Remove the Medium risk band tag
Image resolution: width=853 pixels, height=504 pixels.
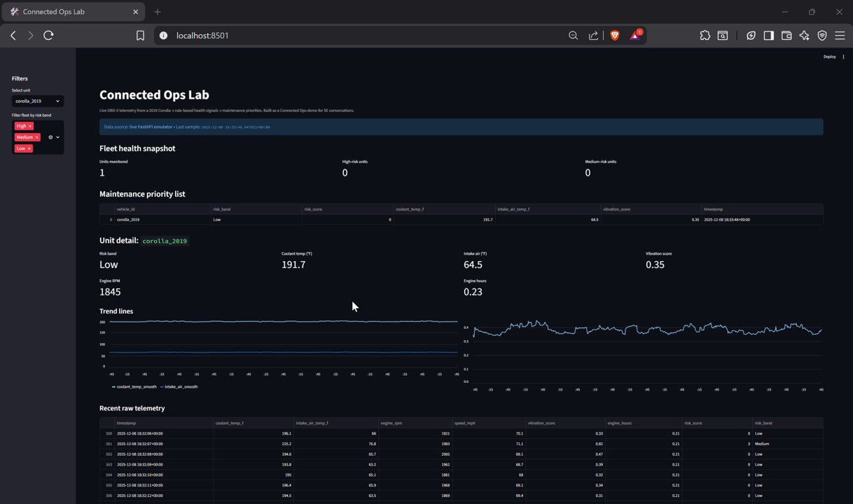point(37,137)
